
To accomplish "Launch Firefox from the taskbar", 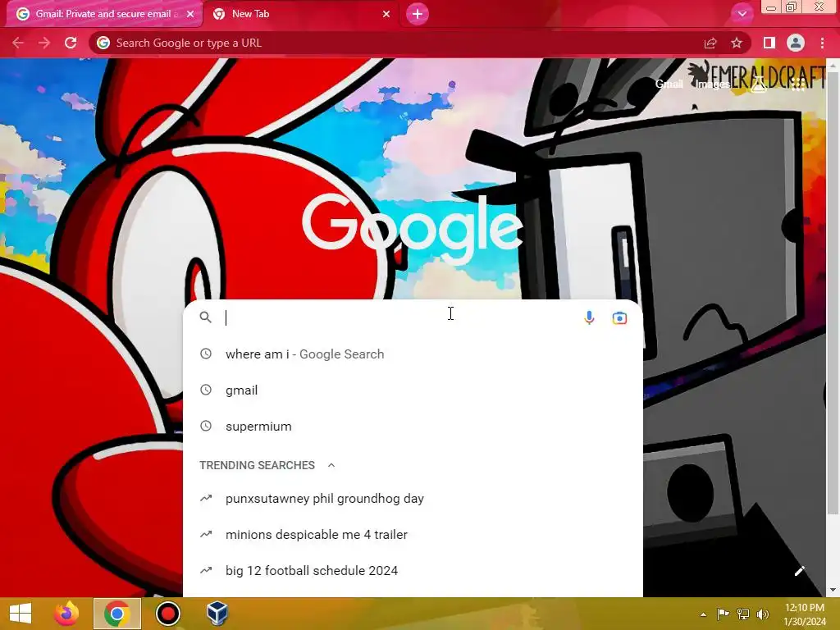I will (67, 614).
